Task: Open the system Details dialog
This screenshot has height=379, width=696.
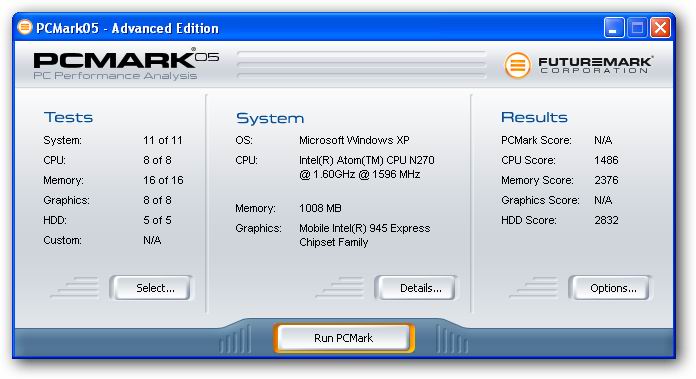Action: 416,288
